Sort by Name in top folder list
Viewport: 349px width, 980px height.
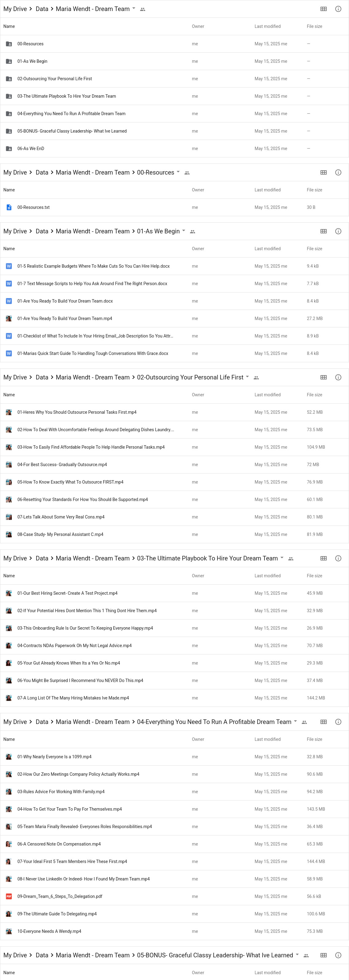point(9,26)
